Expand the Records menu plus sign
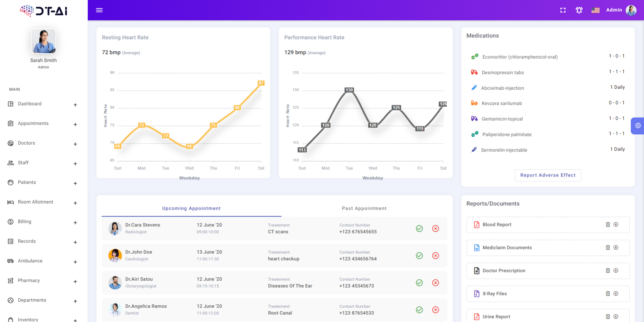Viewport: 644px width, 322px height. (x=75, y=242)
